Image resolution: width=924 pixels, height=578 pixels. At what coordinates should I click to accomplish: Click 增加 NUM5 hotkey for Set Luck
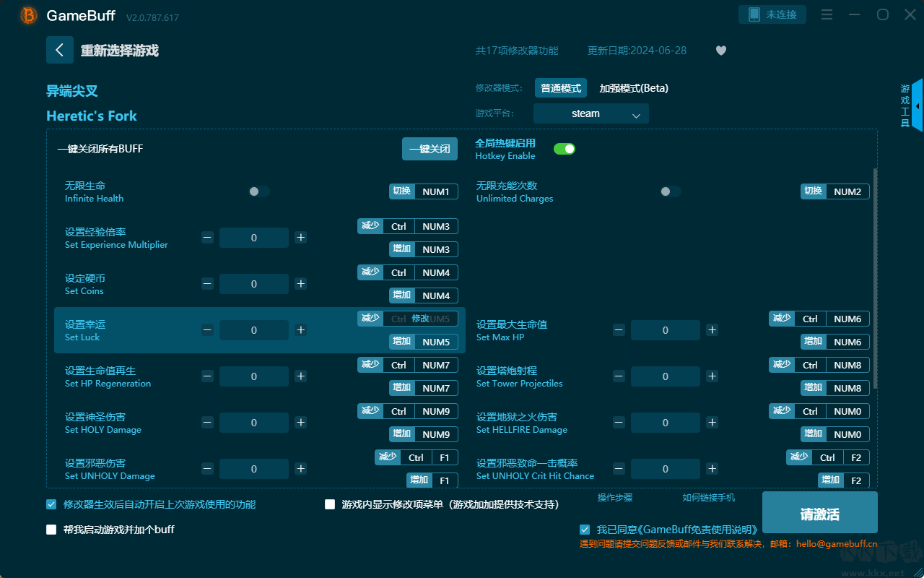coord(424,342)
